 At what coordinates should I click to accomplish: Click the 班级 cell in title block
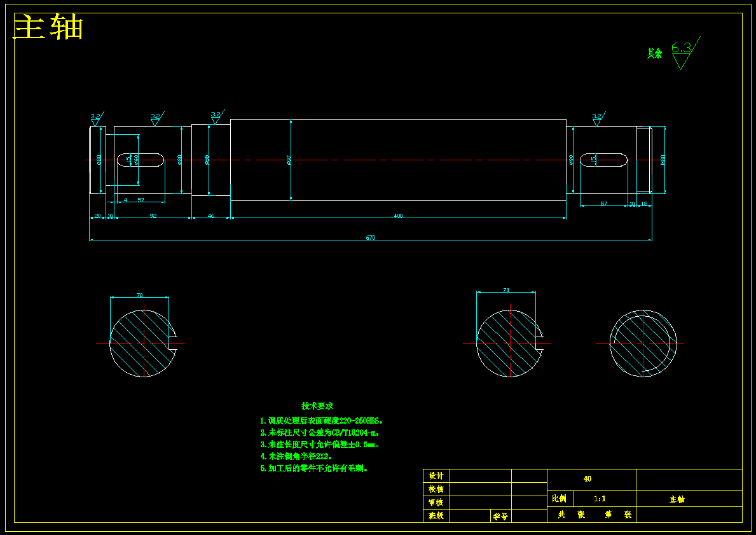[436, 516]
